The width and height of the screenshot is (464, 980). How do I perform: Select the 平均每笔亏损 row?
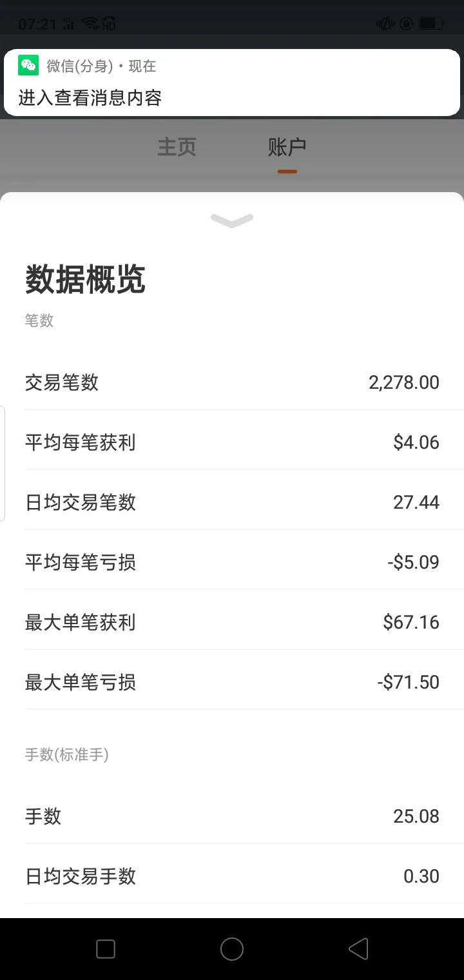pos(232,562)
